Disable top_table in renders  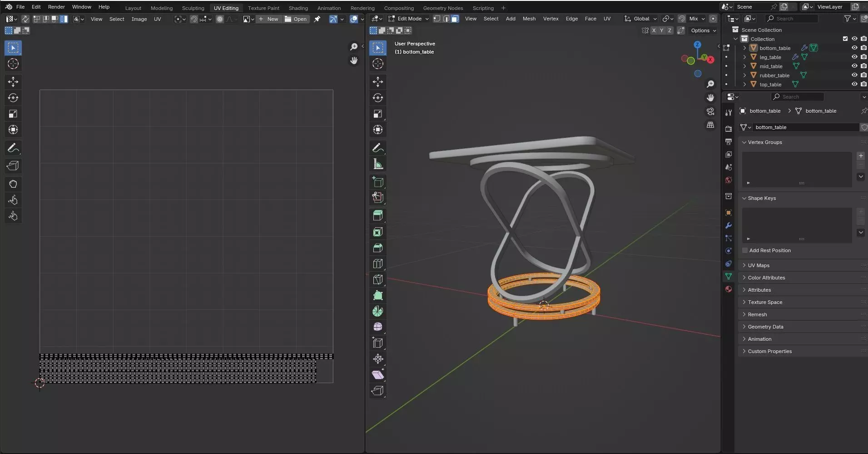pos(863,84)
